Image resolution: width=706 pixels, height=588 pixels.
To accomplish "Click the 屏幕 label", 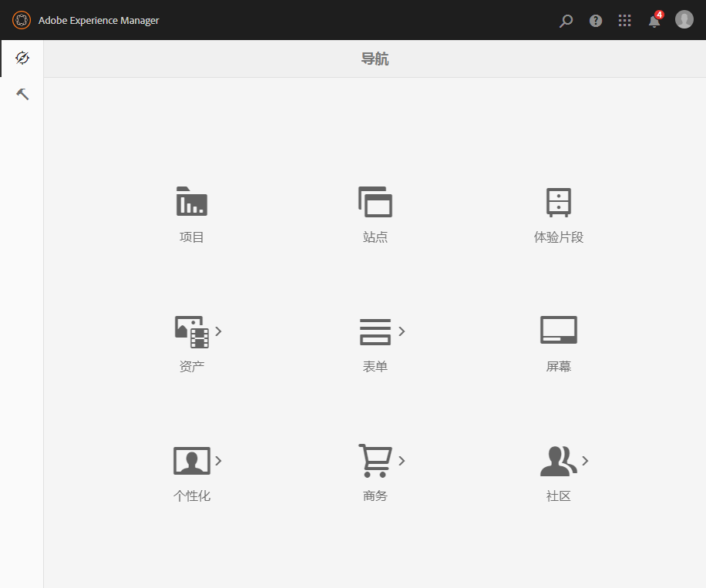I will coord(558,367).
